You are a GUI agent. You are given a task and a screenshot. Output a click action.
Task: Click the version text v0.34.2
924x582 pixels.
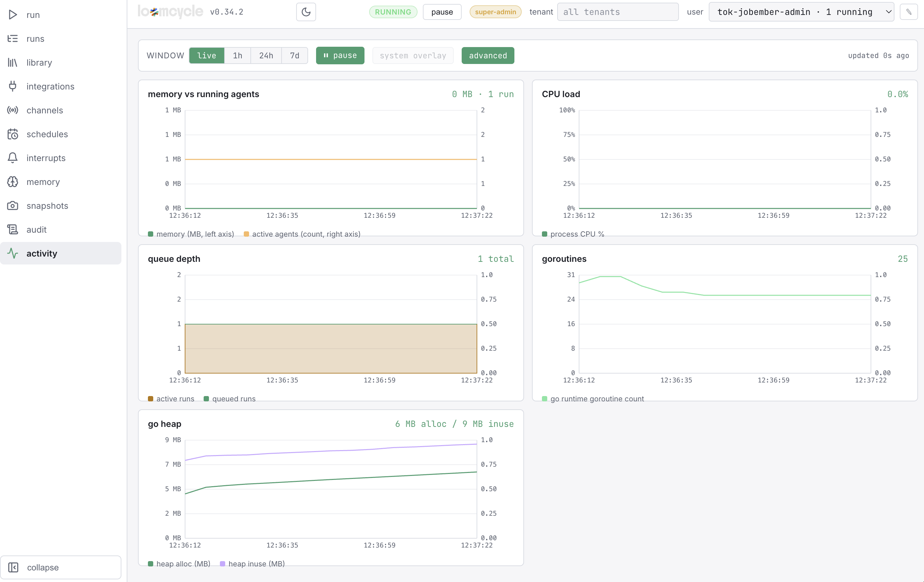227,12
